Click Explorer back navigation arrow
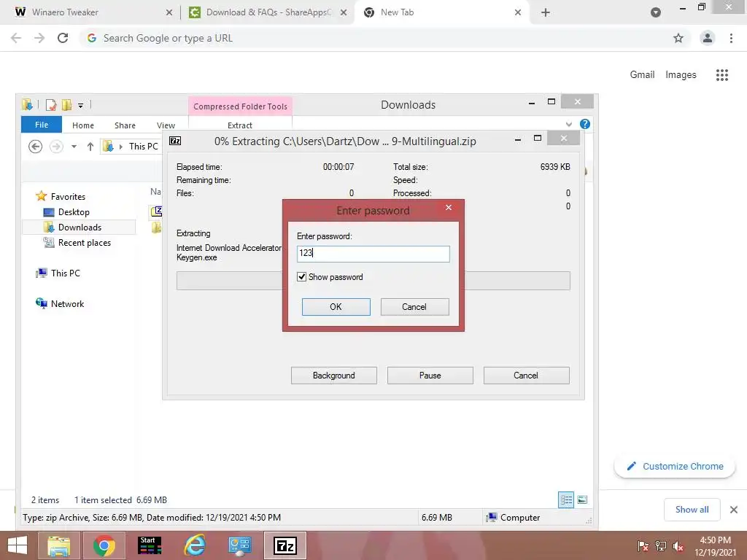The width and height of the screenshot is (747, 560). coord(35,146)
